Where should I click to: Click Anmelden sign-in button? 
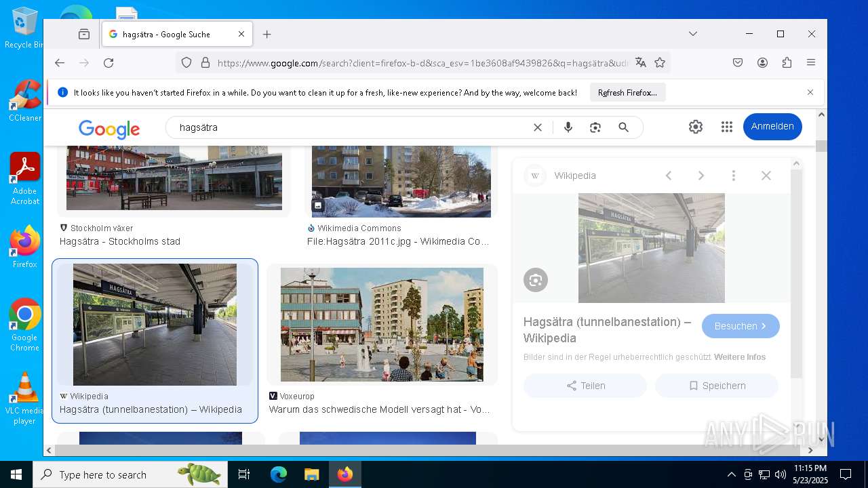click(x=772, y=127)
